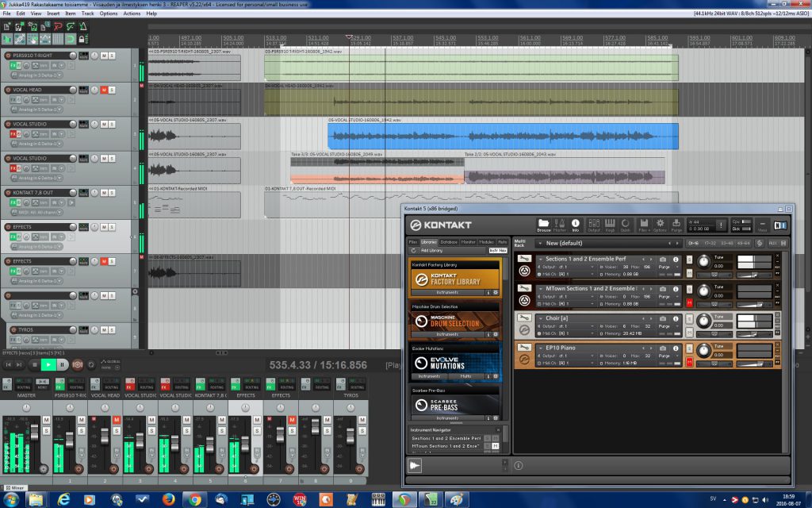Click Kontakt Purge icon
Screen dimensions: 812x508
[676, 225]
